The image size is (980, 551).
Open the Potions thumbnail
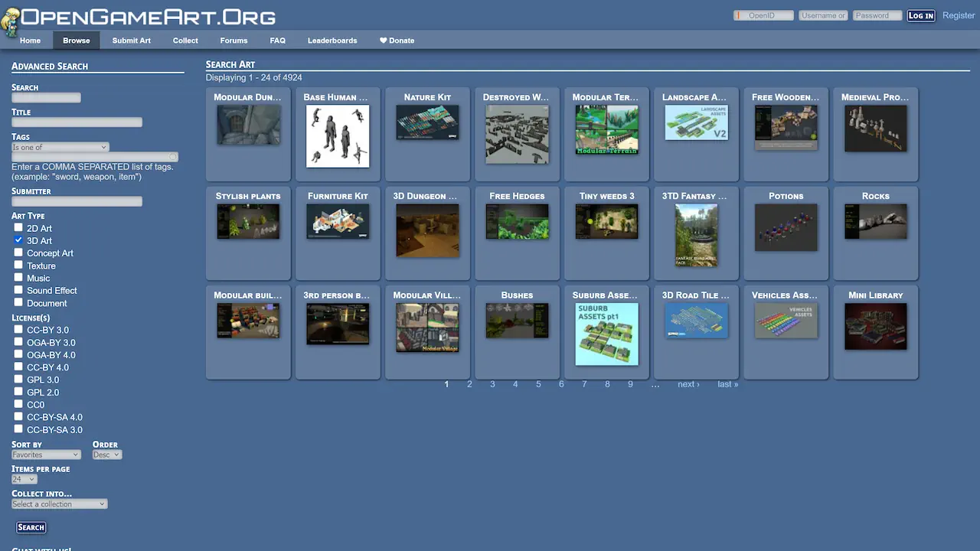[x=786, y=227]
